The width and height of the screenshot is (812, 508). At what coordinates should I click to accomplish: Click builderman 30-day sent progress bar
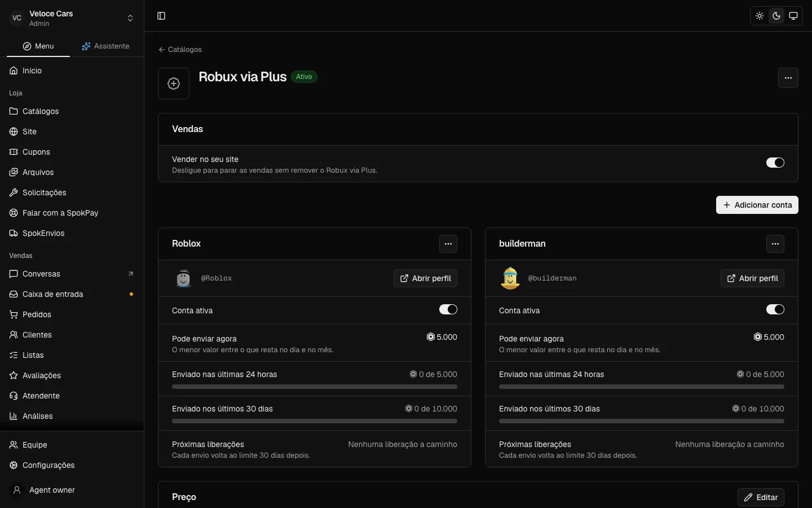[642, 421]
